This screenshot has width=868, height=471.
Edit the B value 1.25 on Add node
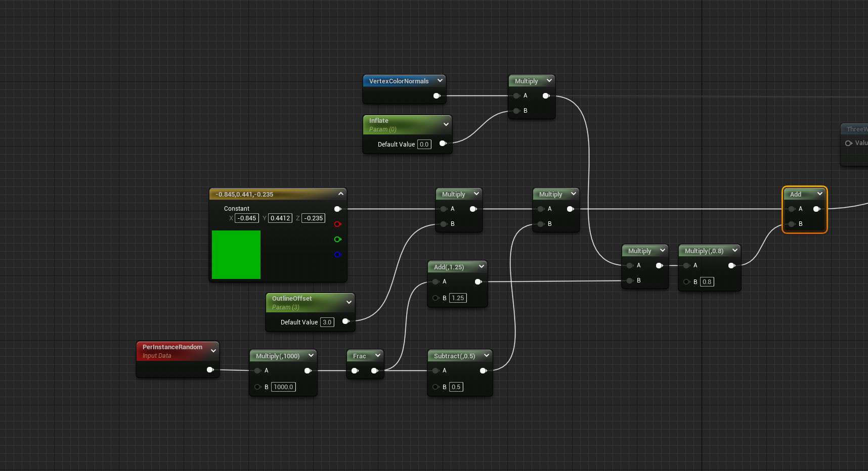click(458, 298)
